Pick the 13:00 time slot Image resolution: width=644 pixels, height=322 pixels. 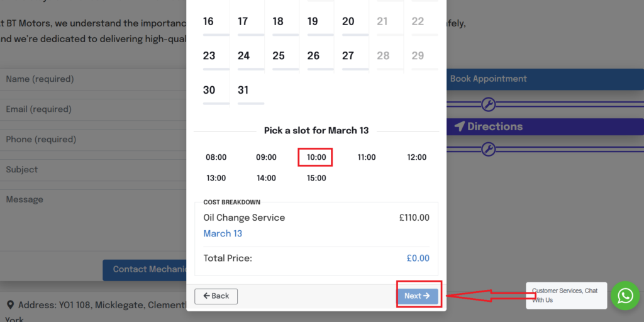[216, 178]
